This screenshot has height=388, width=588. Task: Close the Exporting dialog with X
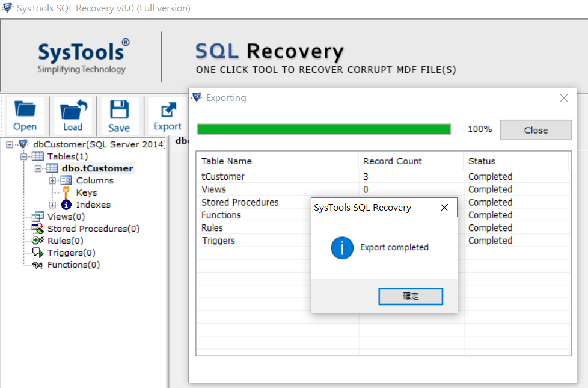pyautogui.click(x=563, y=98)
